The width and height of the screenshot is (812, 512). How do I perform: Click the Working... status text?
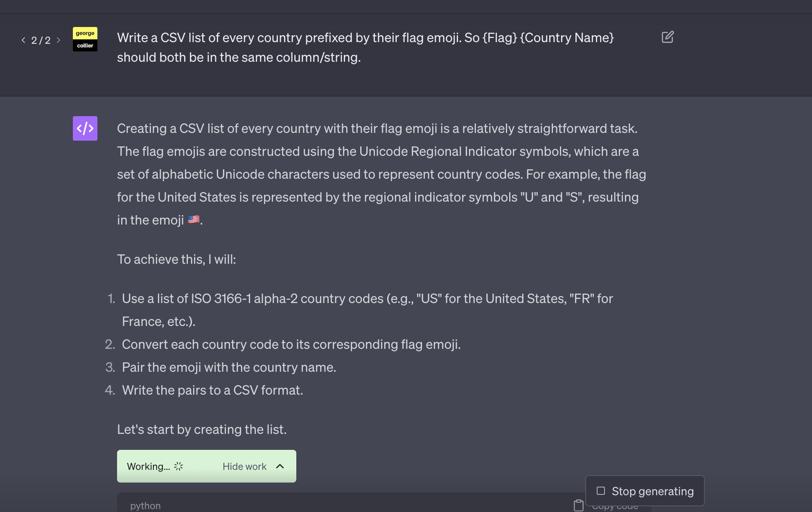coord(148,467)
